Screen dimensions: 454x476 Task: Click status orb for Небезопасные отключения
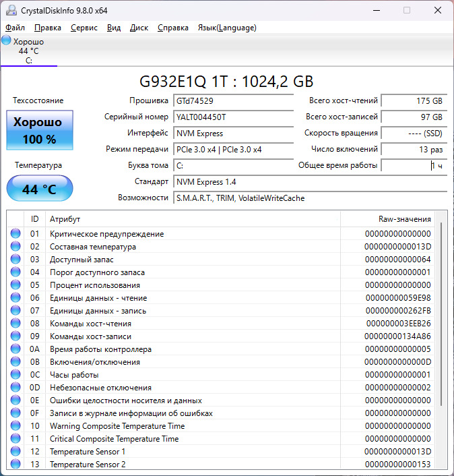click(x=15, y=388)
